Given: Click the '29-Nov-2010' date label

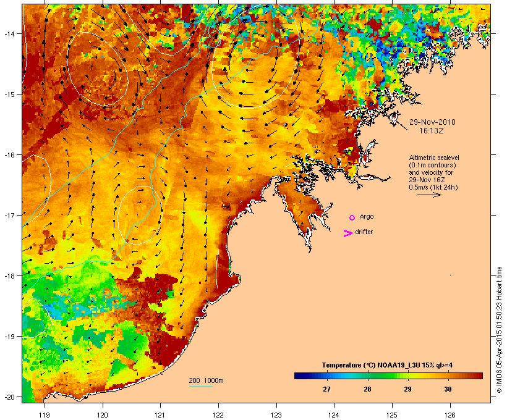Looking at the screenshot, I should tap(432, 122).
